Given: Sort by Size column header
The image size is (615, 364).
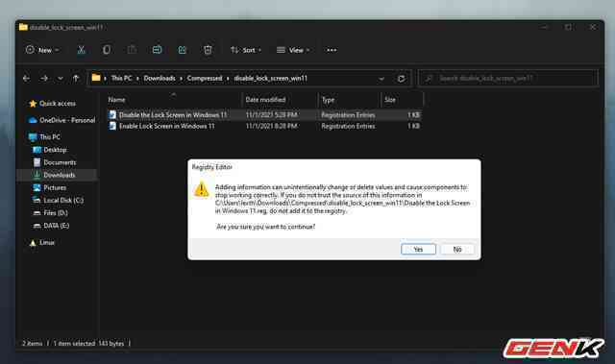Looking at the screenshot, I should pyautogui.click(x=402, y=100).
